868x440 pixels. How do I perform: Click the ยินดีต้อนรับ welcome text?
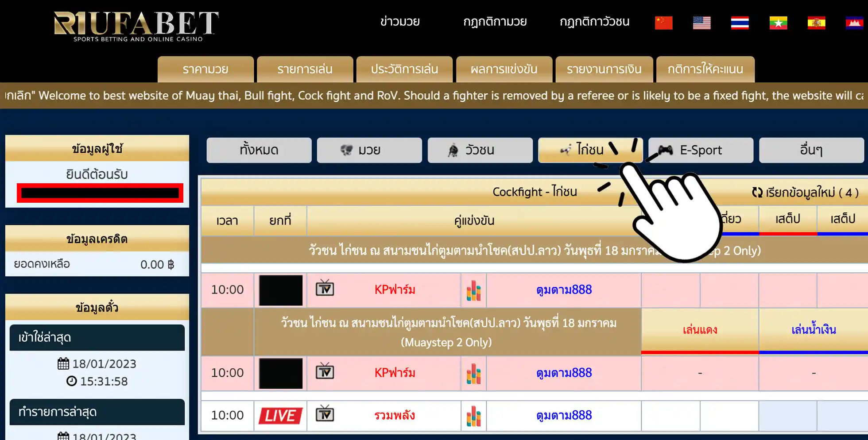click(x=97, y=174)
